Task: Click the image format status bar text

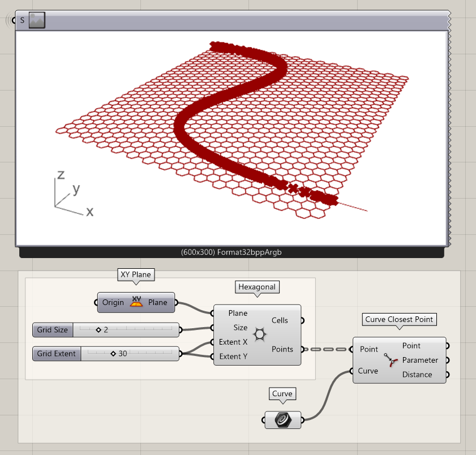Action: point(231,252)
